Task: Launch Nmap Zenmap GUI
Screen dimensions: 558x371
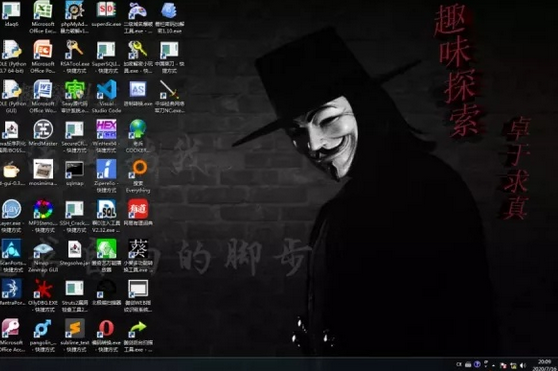Action: tap(43, 256)
